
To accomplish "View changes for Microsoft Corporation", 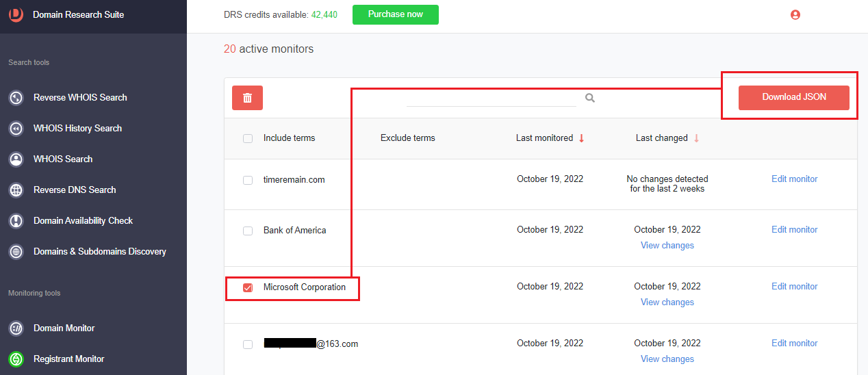I will tap(667, 302).
